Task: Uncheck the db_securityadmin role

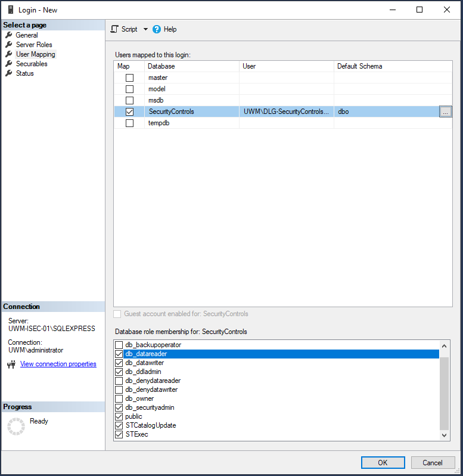Action: click(119, 407)
